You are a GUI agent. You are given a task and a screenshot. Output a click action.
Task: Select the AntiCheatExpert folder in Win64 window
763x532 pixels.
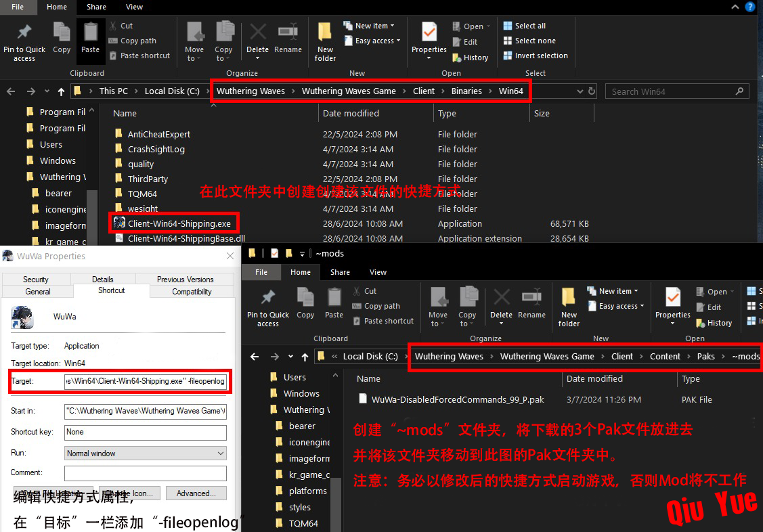pos(153,134)
